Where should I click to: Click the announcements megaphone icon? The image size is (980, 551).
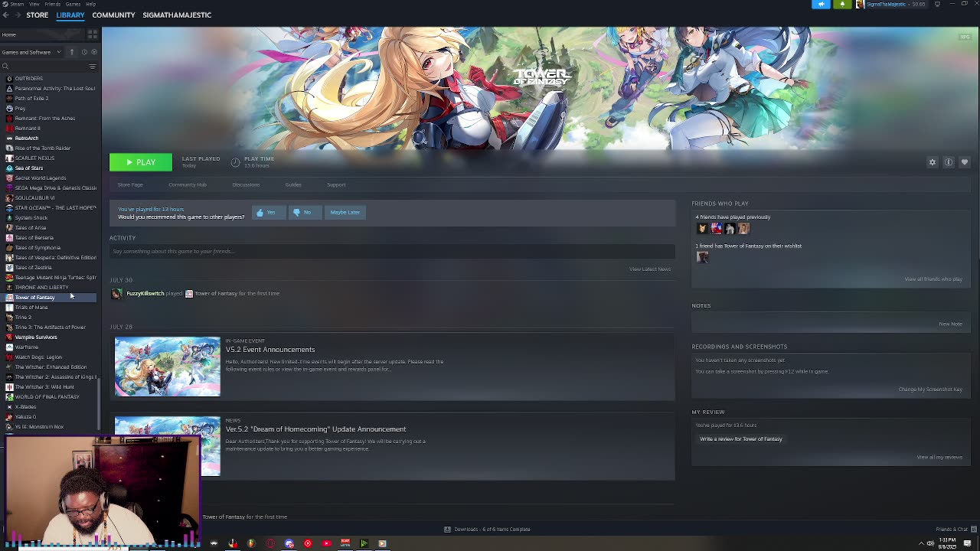click(x=821, y=5)
